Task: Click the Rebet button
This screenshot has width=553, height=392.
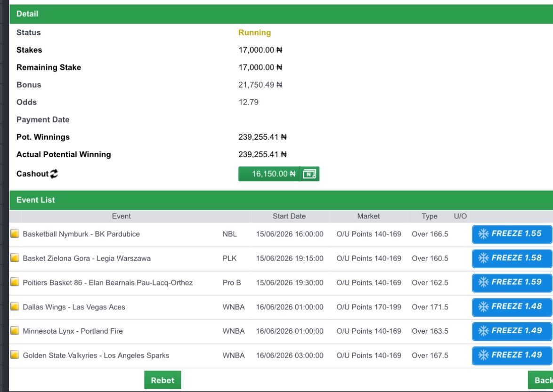Action: click(x=163, y=380)
